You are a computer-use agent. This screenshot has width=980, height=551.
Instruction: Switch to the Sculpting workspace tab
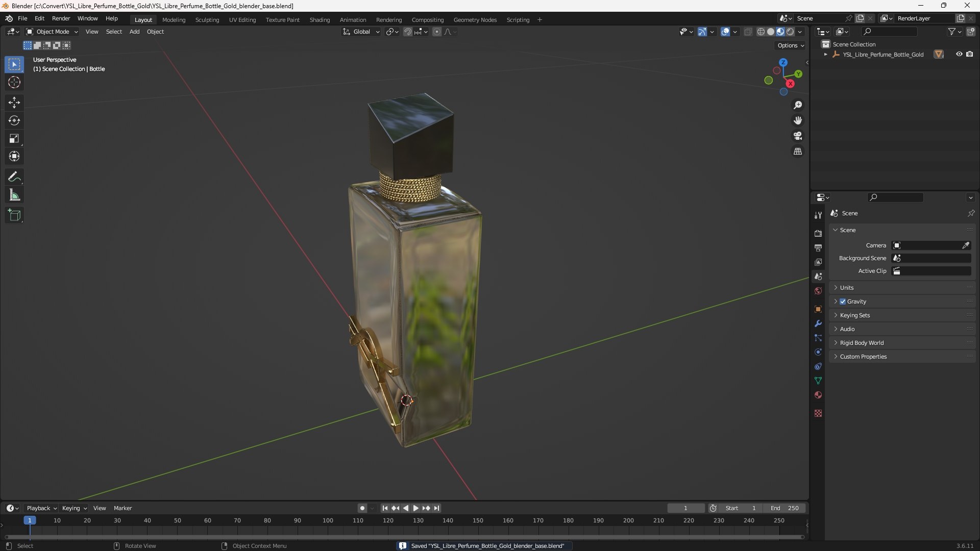[x=207, y=20]
